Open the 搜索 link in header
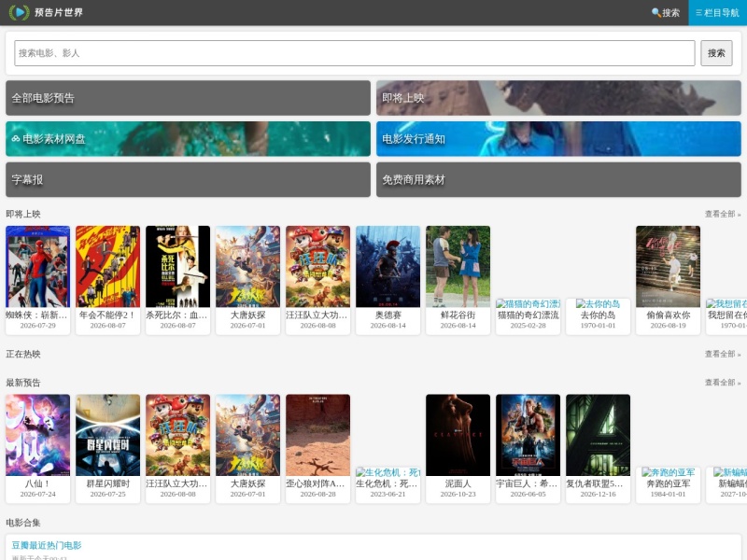This screenshot has height=560, width=747. click(x=666, y=13)
